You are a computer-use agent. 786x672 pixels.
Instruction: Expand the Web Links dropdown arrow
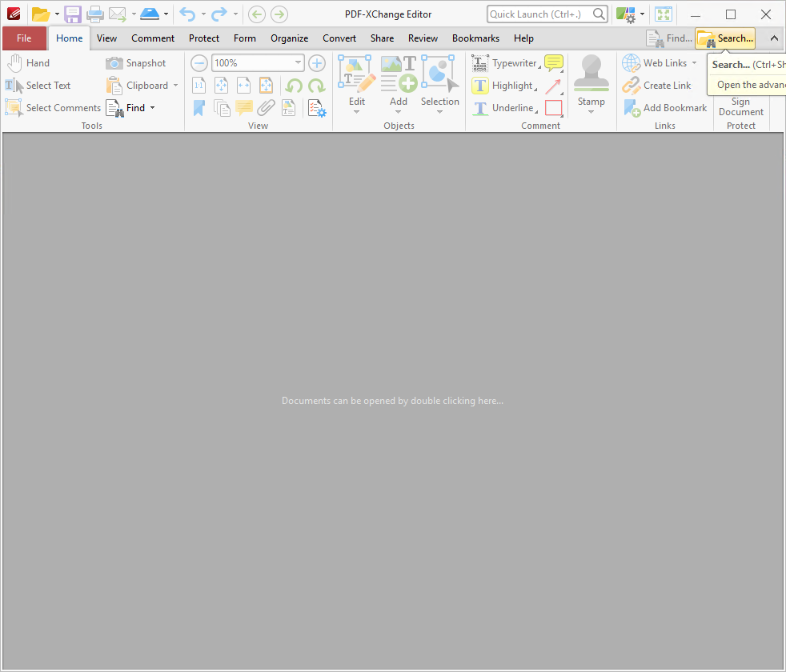click(x=694, y=63)
